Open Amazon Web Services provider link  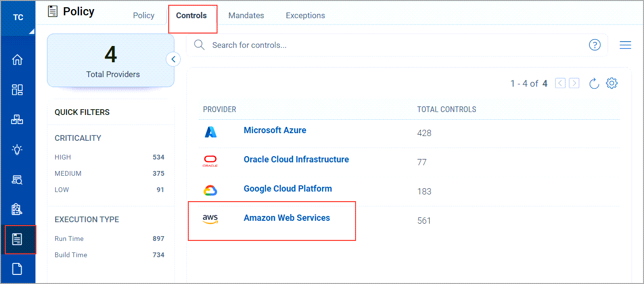point(287,218)
